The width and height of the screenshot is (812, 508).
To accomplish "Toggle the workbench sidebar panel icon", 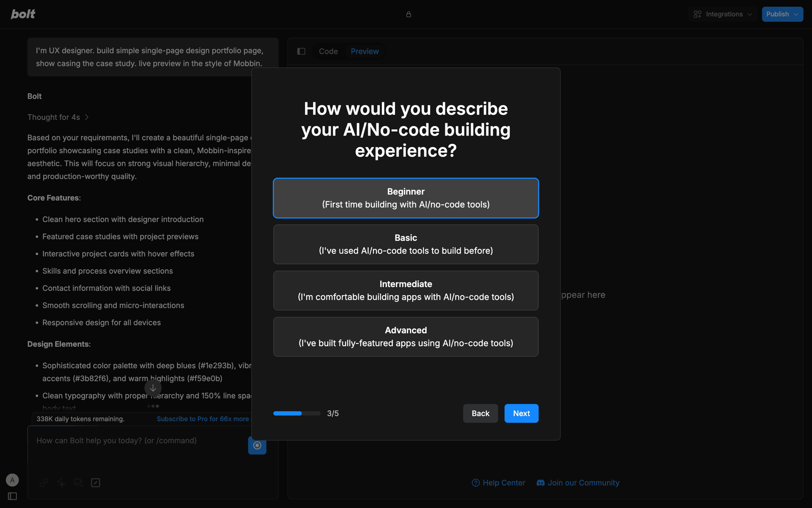I will 301,51.
